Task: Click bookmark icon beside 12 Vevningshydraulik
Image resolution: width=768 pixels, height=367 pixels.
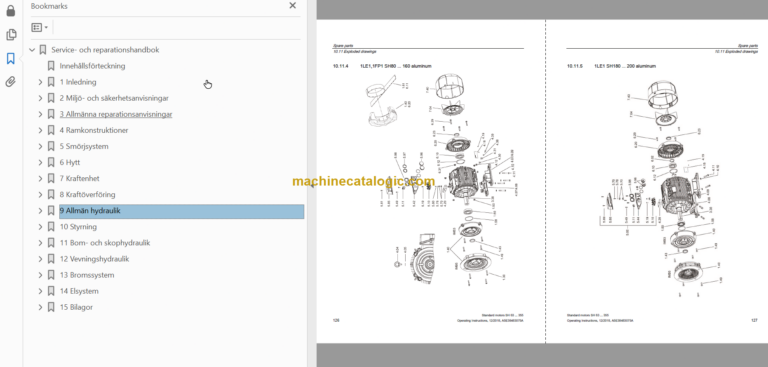Action: tap(51, 259)
